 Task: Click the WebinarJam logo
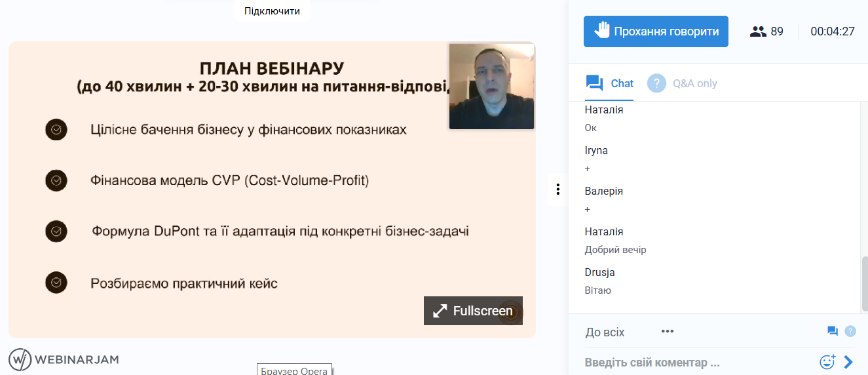point(64,359)
